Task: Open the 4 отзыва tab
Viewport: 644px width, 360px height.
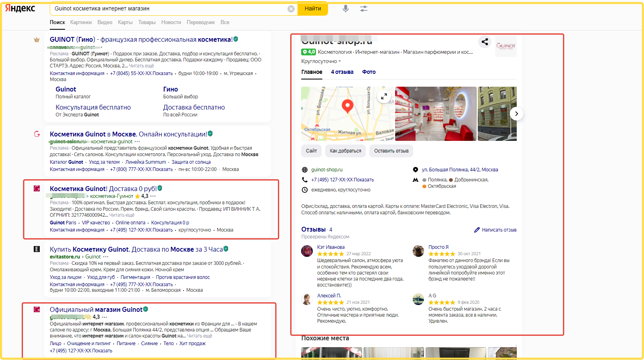Action: (342, 72)
